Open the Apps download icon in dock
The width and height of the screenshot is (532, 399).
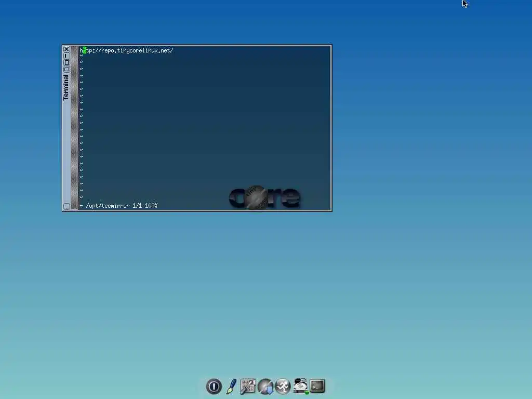[265, 387]
